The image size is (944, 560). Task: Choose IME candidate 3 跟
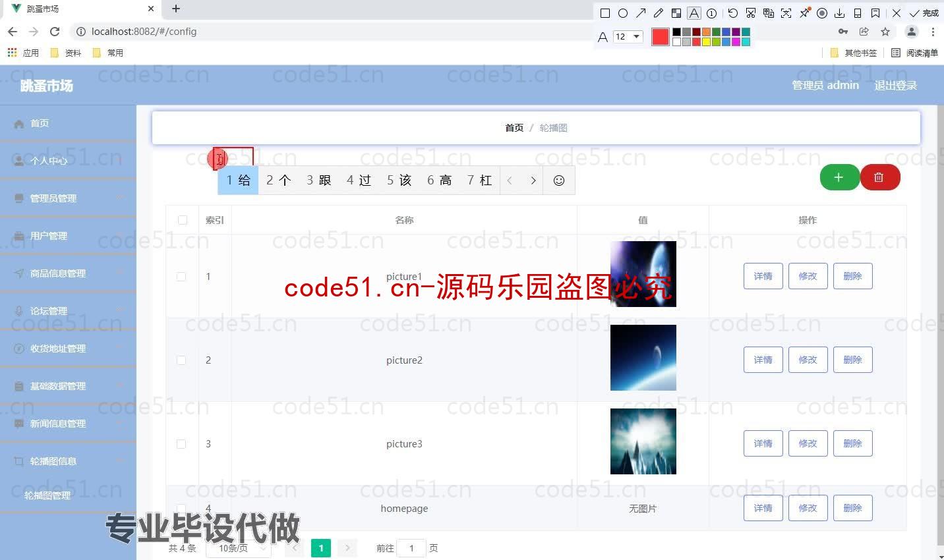click(x=319, y=181)
